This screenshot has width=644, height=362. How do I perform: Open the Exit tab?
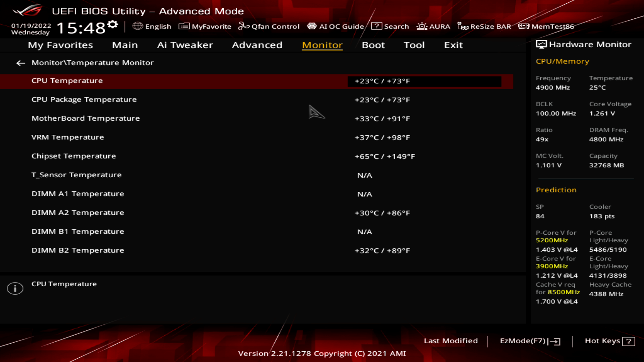pos(453,45)
